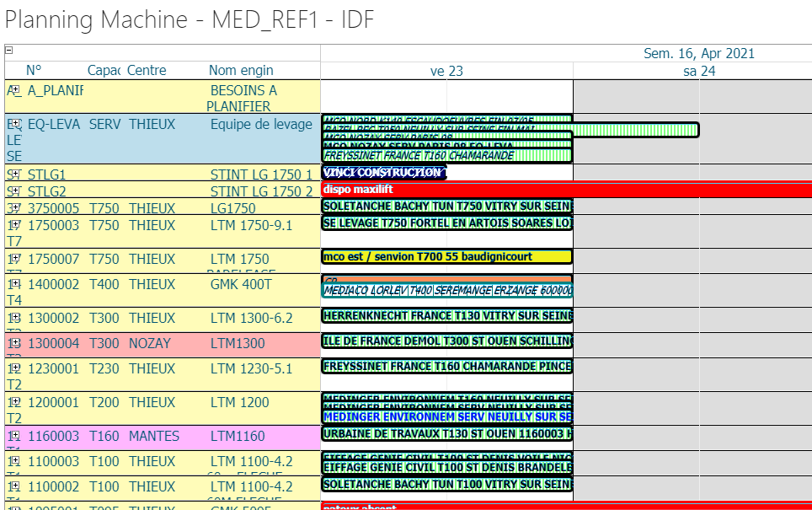812x510 pixels.
Task: Click the Centre column header
Action: [147, 71]
